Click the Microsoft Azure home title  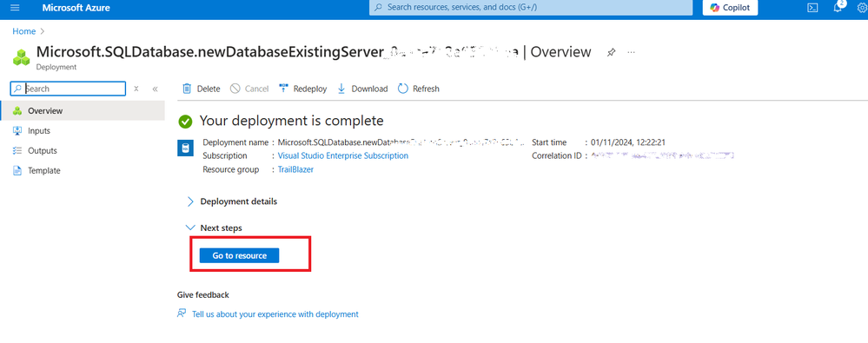(76, 8)
